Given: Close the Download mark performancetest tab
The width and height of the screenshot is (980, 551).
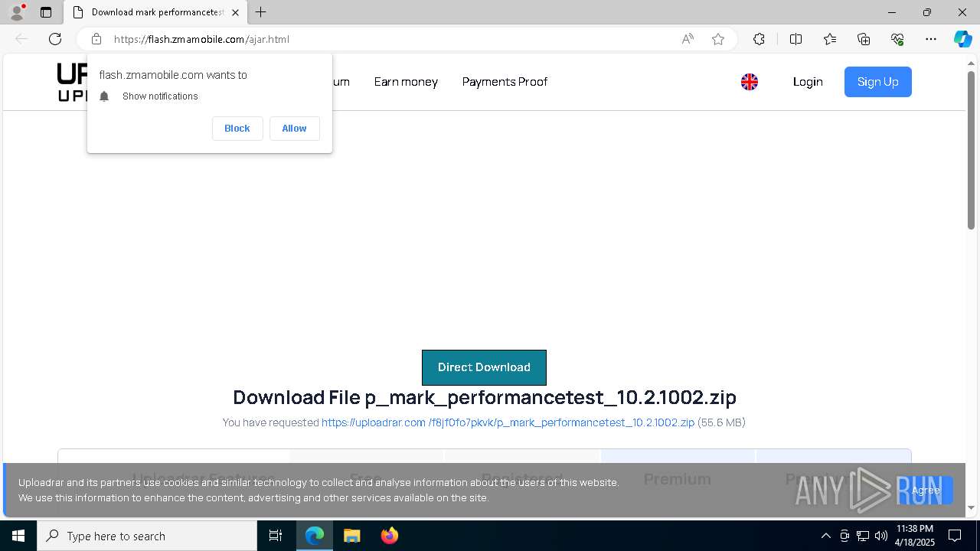Looking at the screenshot, I should pos(235,12).
